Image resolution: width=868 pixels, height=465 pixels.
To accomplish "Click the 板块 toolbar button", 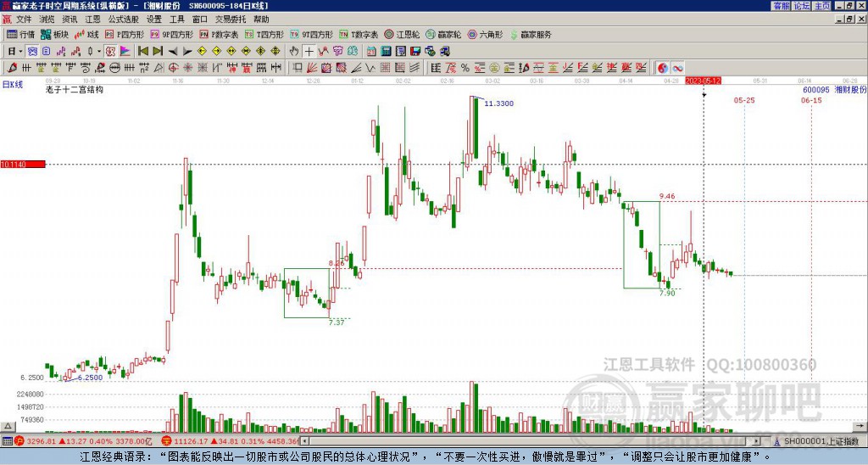I will coord(55,34).
